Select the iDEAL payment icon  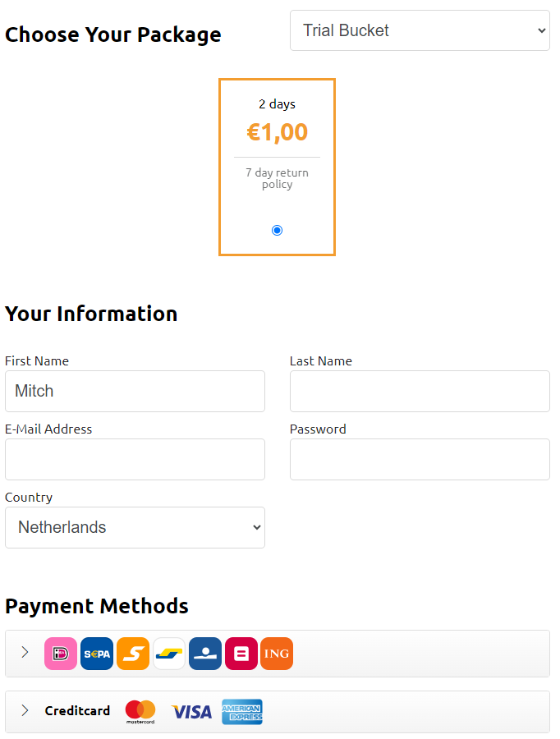[61, 653]
